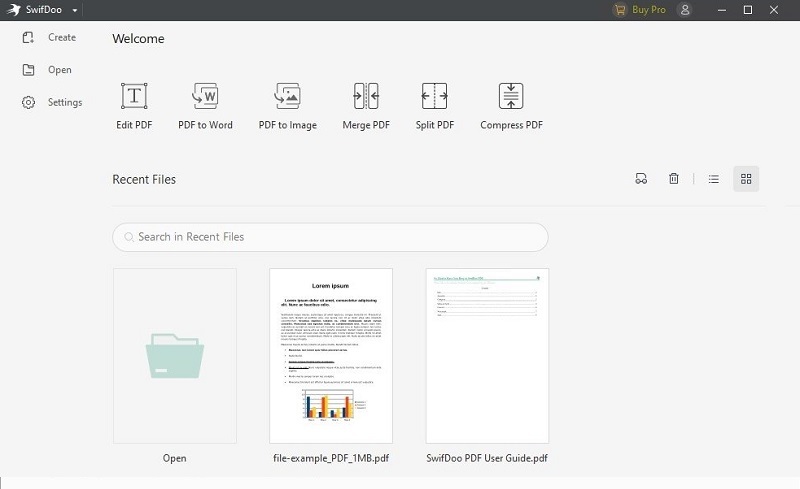
Task: Launch the Compress PDF tool icon
Action: (x=511, y=95)
